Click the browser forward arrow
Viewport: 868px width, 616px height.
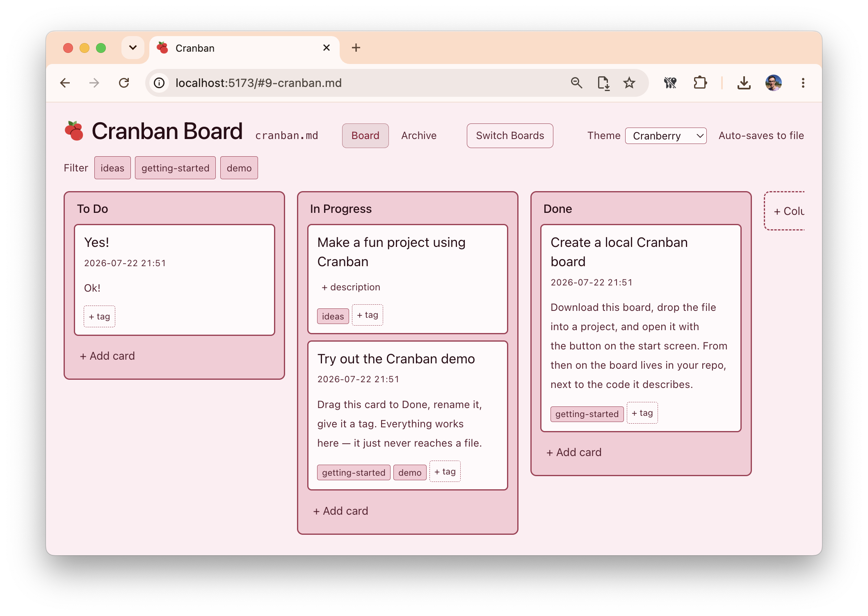[94, 83]
